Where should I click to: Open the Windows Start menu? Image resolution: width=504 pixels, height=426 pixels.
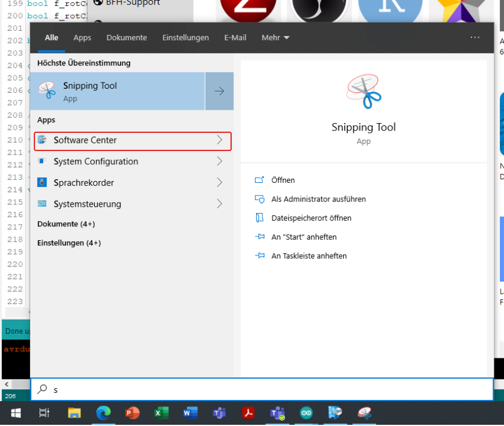(x=16, y=413)
